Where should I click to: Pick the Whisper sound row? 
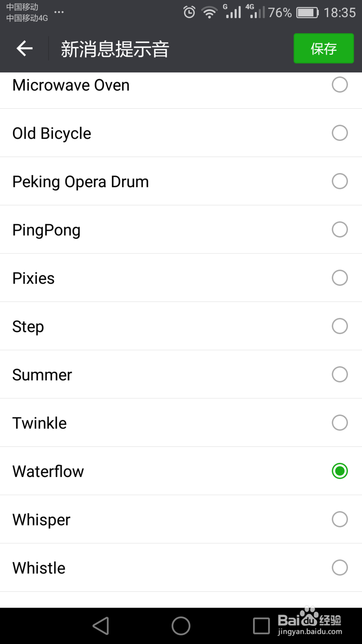[x=41, y=519]
